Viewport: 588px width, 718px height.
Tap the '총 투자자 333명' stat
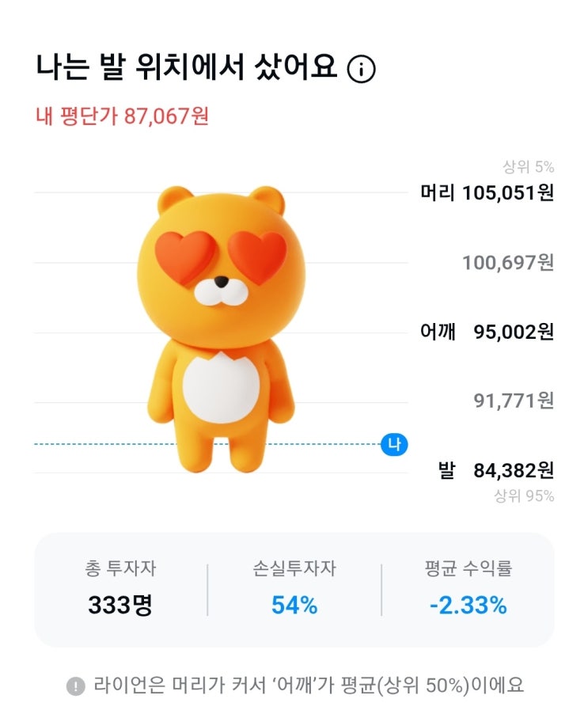pyautogui.click(x=120, y=590)
